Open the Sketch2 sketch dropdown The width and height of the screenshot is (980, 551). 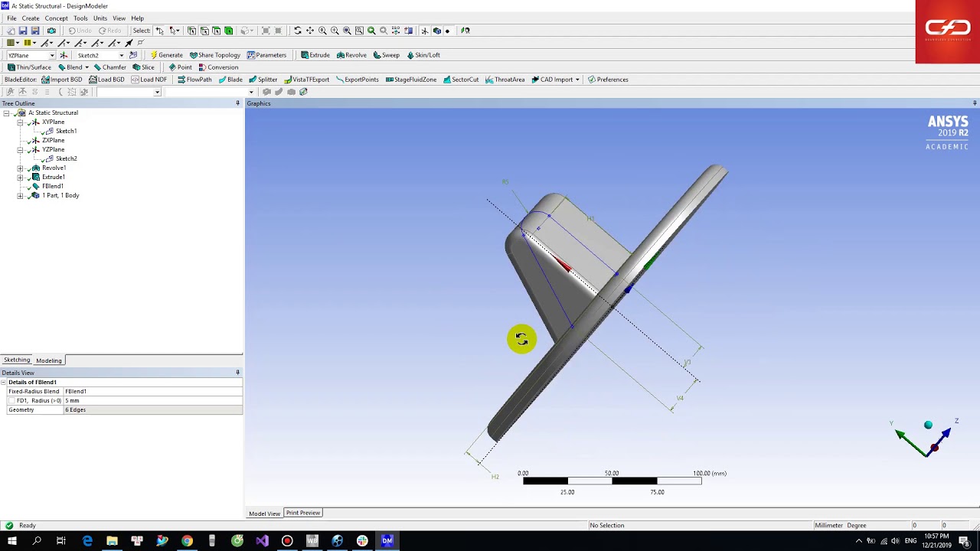[x=121, y=55]
